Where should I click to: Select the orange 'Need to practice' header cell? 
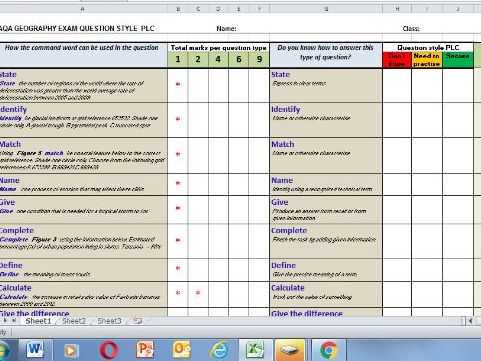click(x=427, y=60)
